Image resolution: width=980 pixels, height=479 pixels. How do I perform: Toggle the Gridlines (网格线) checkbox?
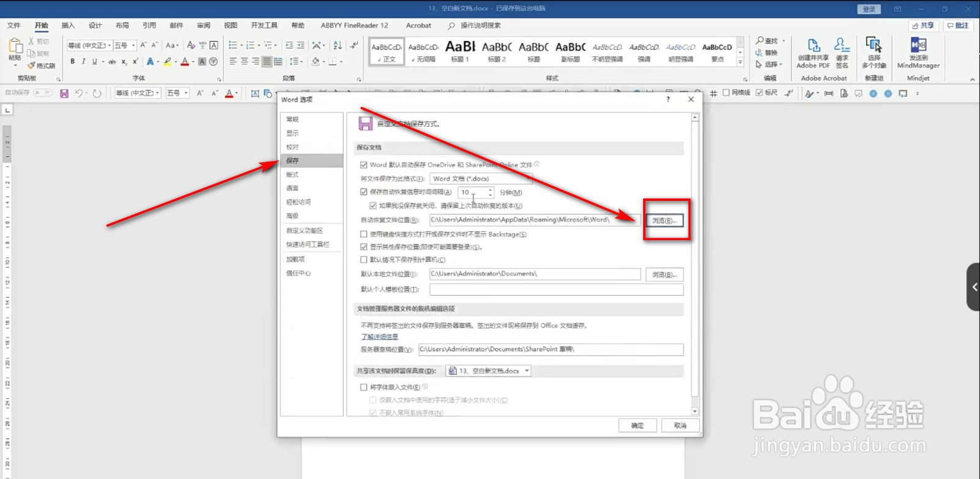(726, 92)
